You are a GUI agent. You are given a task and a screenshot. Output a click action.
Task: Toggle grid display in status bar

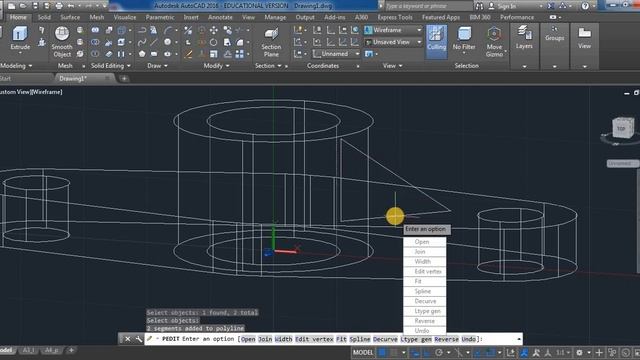(x=382, y=352)
